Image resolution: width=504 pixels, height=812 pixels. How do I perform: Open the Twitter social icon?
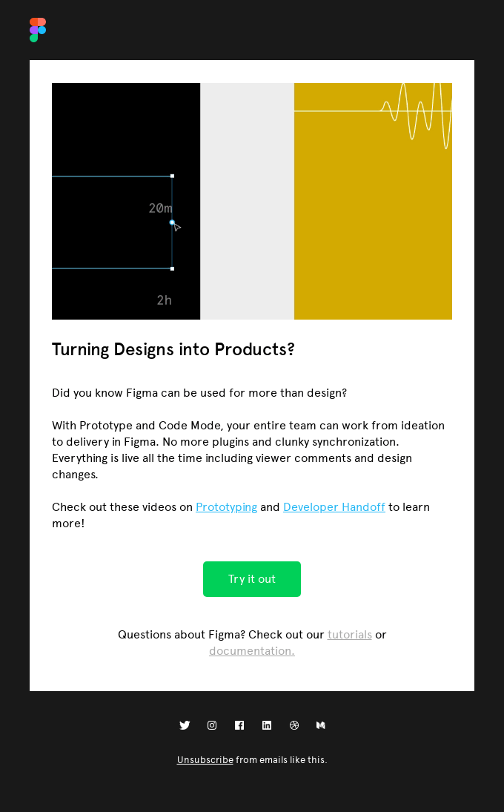click(185, 725)
